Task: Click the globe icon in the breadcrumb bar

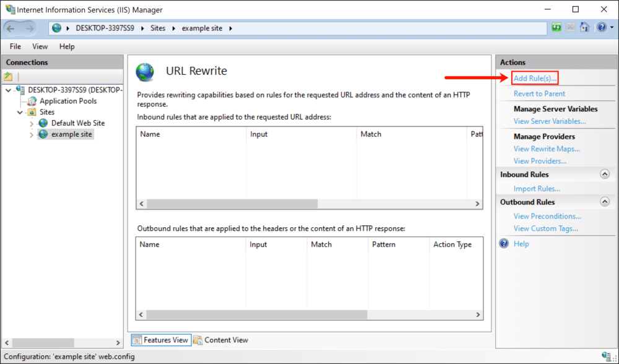Action: [56, 28]
